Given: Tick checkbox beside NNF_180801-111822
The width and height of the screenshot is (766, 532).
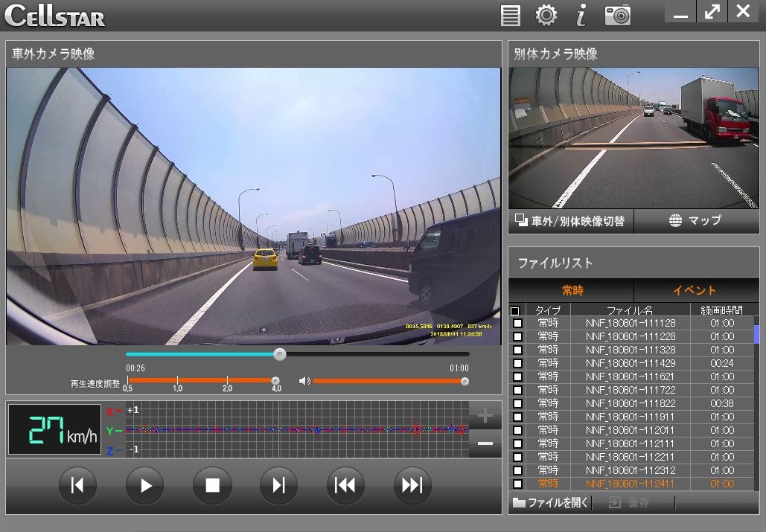Looking at the screenshot, I should pyautogui.click(x=517, y=404).
